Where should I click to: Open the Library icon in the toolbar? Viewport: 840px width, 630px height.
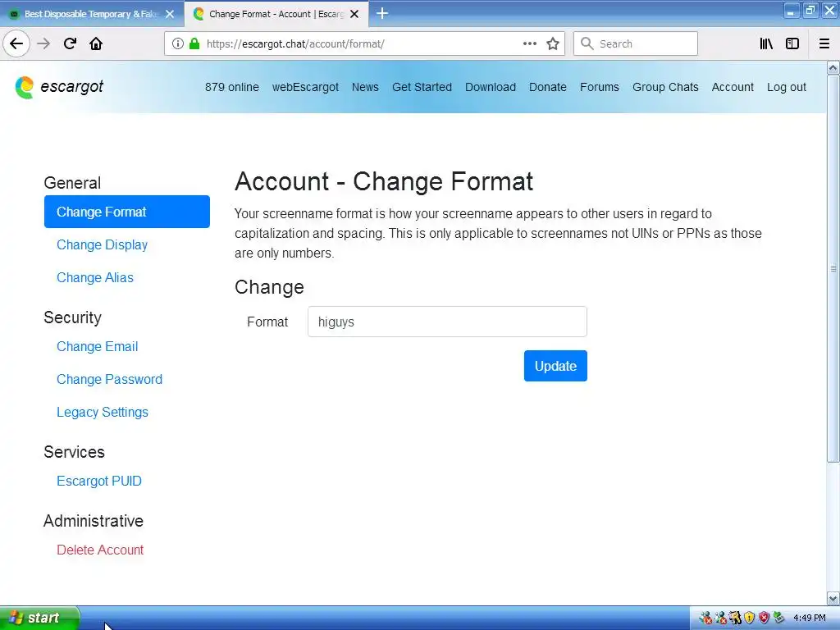point(766,43)
